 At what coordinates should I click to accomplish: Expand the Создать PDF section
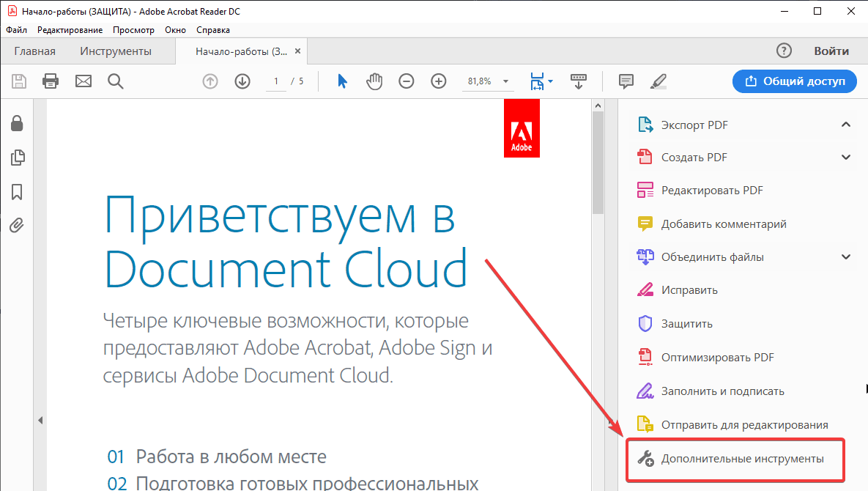point(846,158)
